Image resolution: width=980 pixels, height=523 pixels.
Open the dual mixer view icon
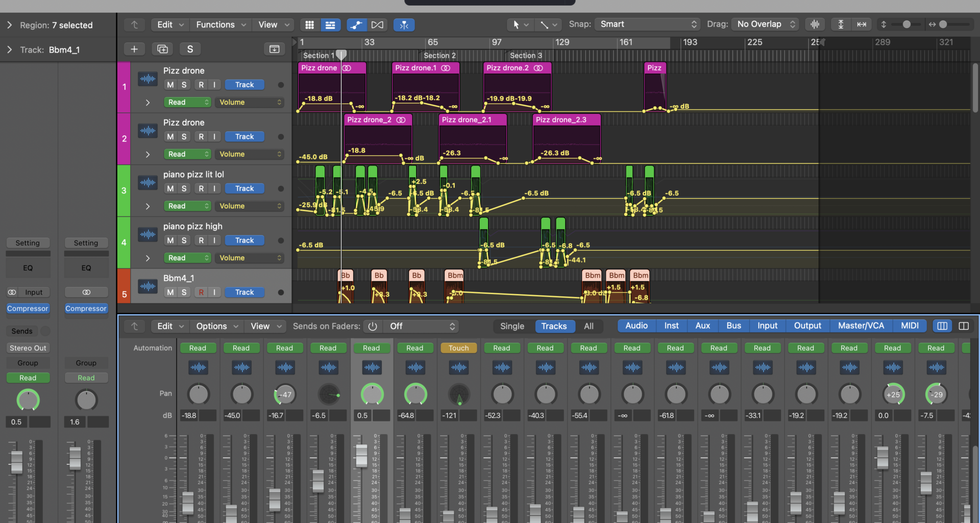[964, 326]
